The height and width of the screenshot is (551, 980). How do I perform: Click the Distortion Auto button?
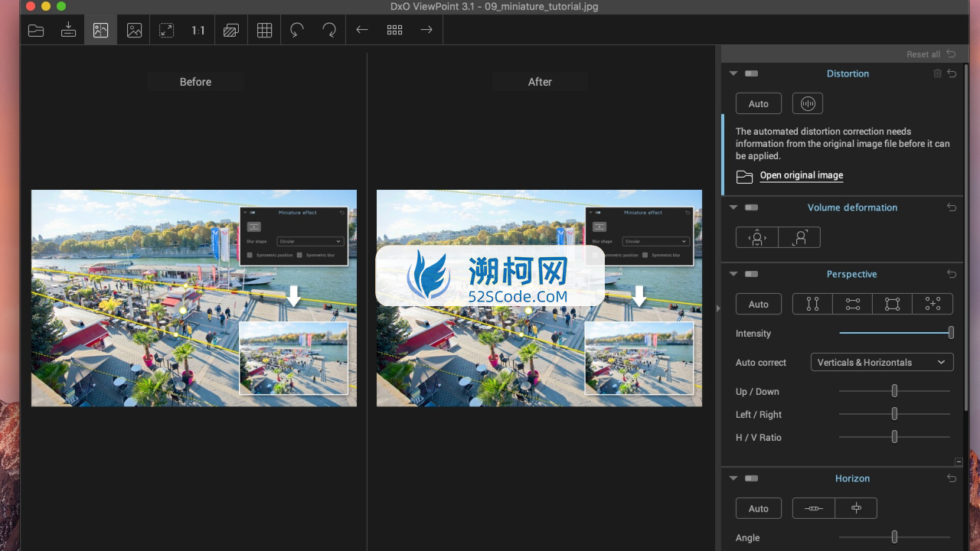[759, 103]
